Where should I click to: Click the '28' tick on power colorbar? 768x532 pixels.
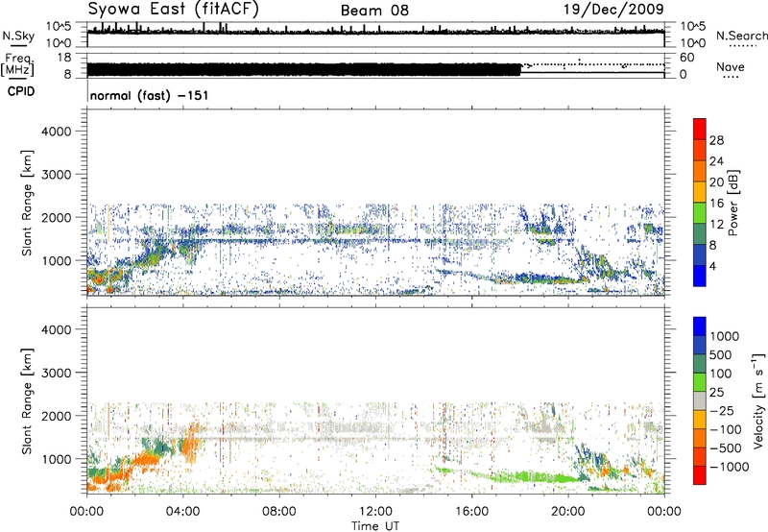click(716, 140)
